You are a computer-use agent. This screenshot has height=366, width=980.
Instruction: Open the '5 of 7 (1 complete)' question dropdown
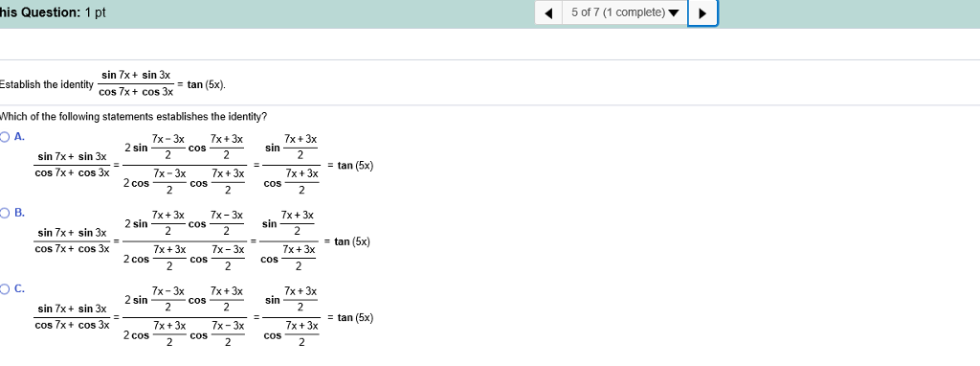[x=624, y=13]
